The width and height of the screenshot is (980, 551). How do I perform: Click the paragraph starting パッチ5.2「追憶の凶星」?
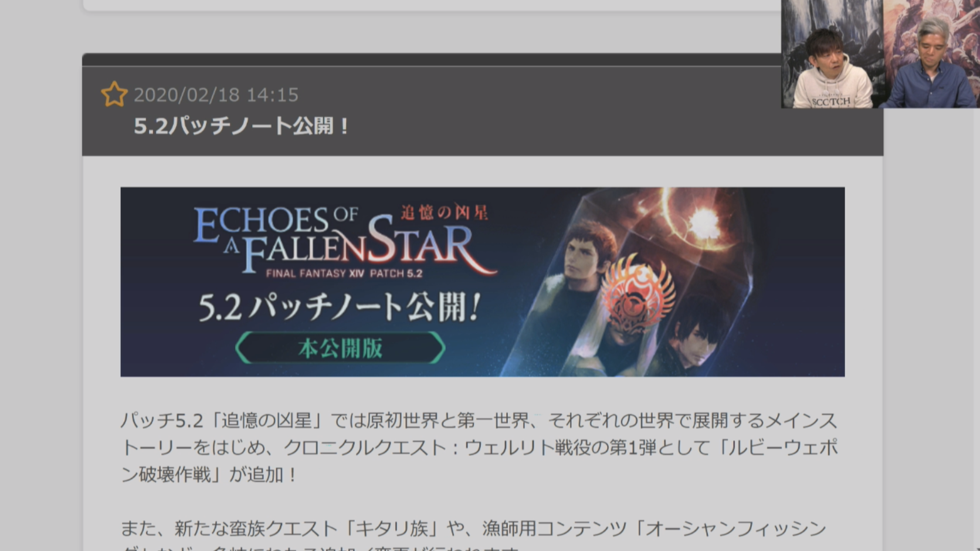coord(479,447)
